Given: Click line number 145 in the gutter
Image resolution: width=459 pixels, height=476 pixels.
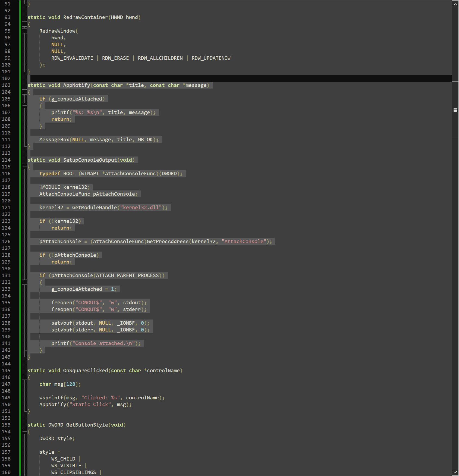Looking at the screenshot, I should [x=6, y=371].
